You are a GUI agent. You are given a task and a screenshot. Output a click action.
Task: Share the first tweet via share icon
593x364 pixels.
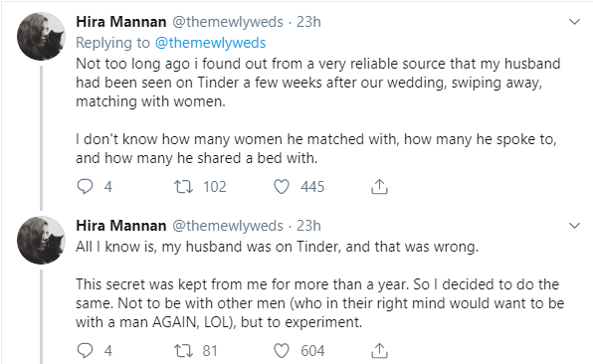point(379,186)
